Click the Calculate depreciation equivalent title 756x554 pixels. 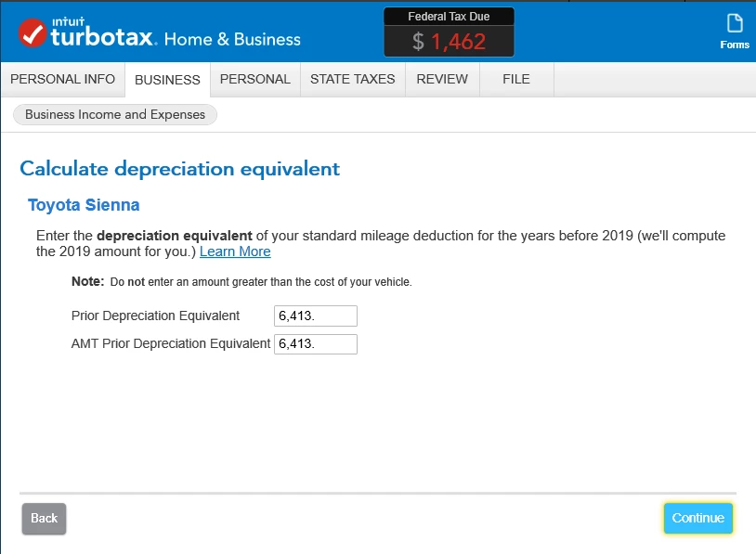[x=179, y=169]
